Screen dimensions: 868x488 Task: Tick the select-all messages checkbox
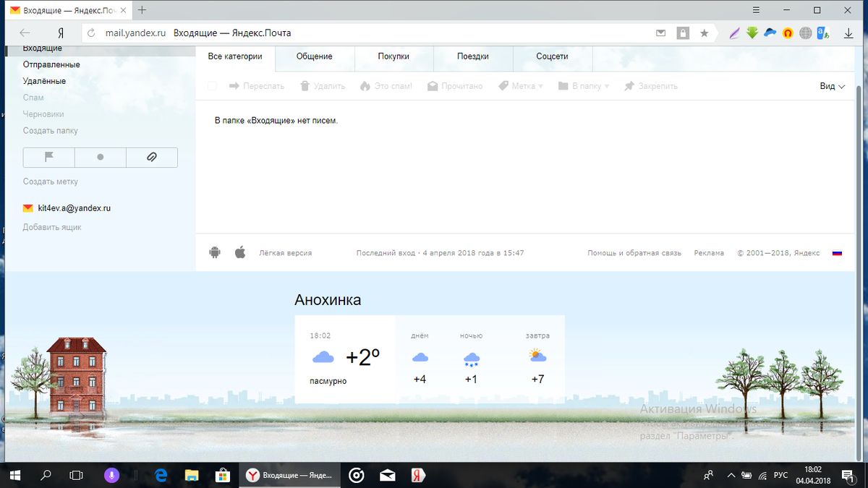212,86
